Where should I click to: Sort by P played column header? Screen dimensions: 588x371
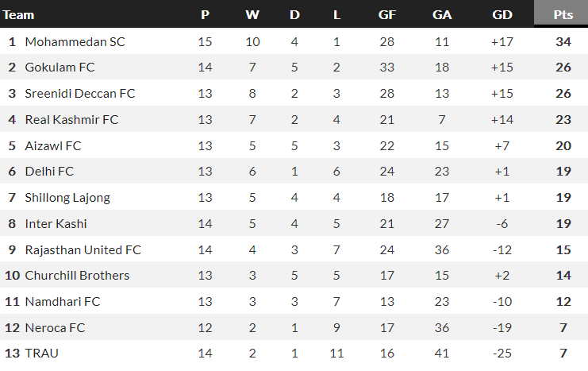205,14
